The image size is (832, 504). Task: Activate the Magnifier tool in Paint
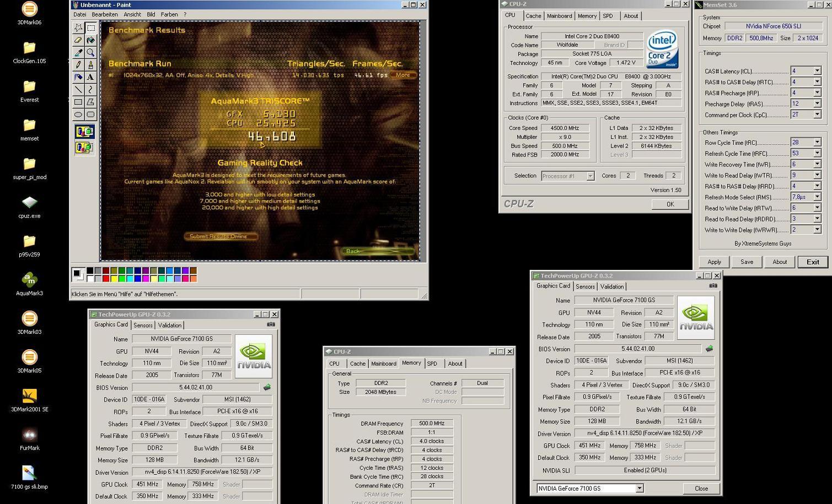coord(90,52)
